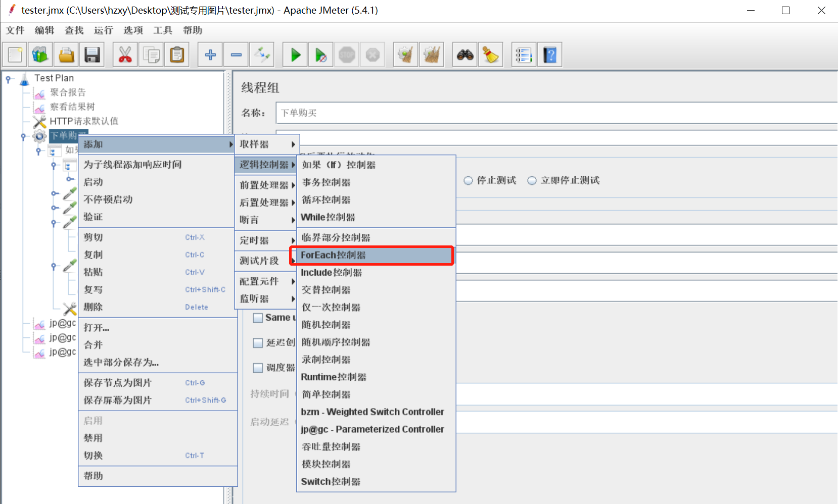Click the Toggle enable/disable toolbar icon

click(x=262, y=55)
